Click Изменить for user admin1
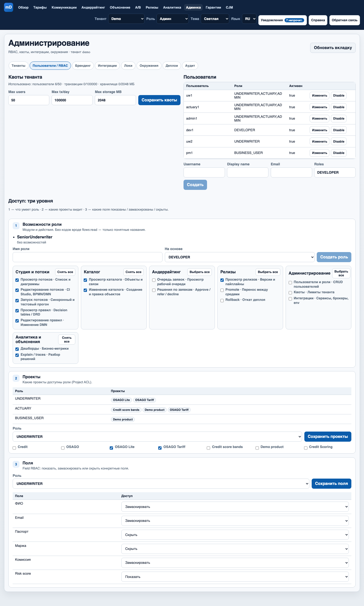Viewport: 364px width, 606px height. tap(320, 118)
